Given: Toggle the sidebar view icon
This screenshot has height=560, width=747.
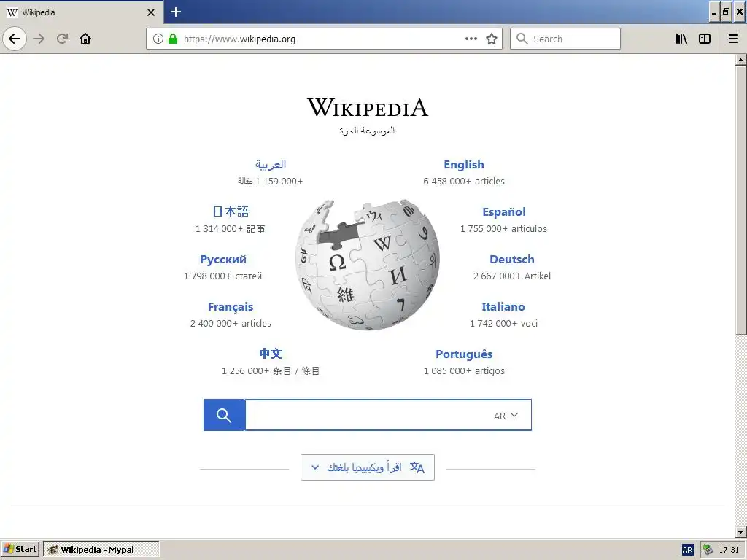Looking at the screenshot, I should 705,39.
